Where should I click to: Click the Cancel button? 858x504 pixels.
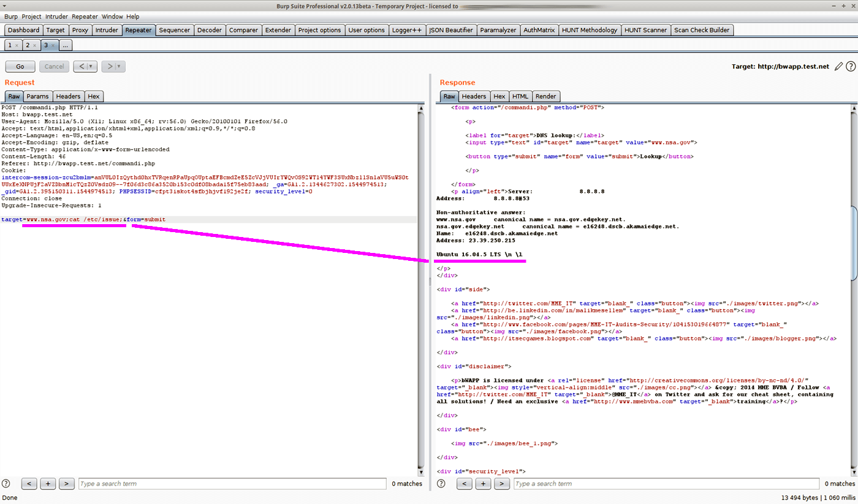[54, 66]
